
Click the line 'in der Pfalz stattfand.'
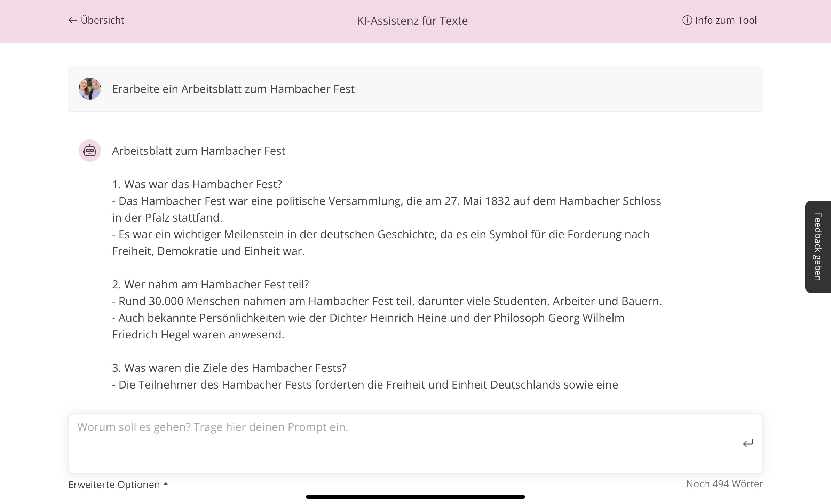click(167, 218)
